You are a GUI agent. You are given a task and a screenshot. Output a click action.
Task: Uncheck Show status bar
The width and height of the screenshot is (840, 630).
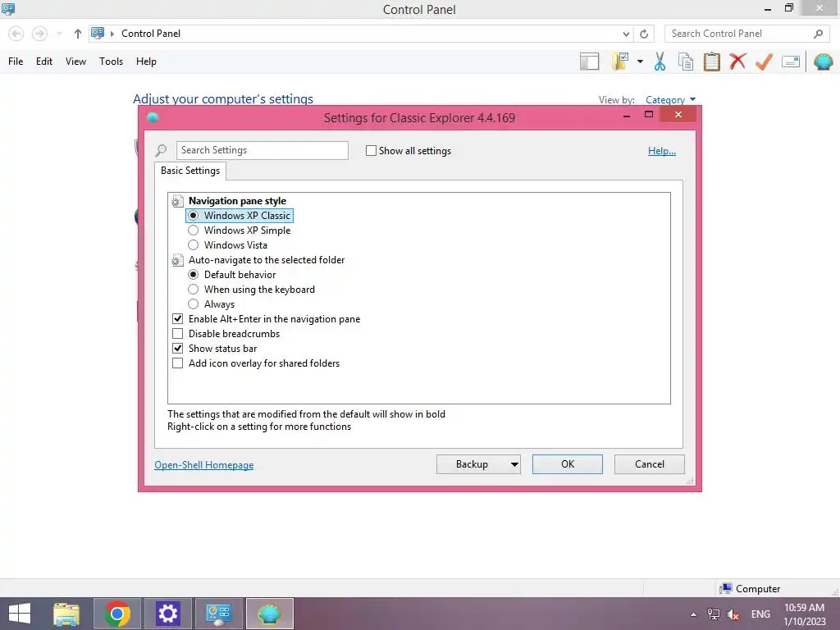(x=178, y=348)
